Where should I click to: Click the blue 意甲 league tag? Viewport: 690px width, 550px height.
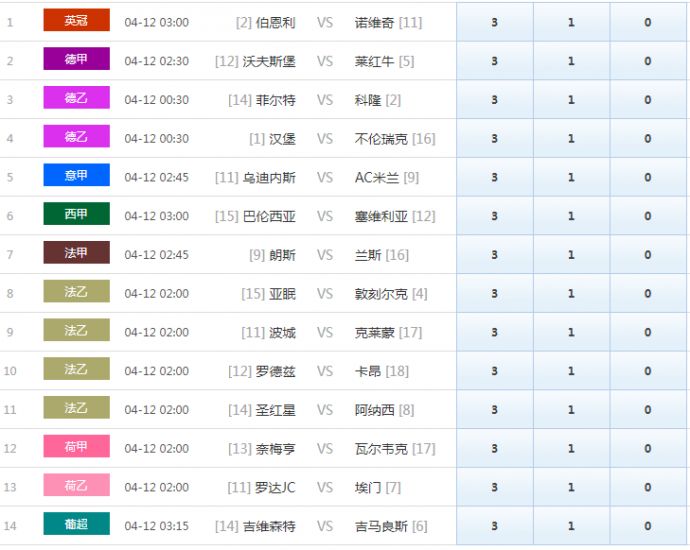pos(77,175)
